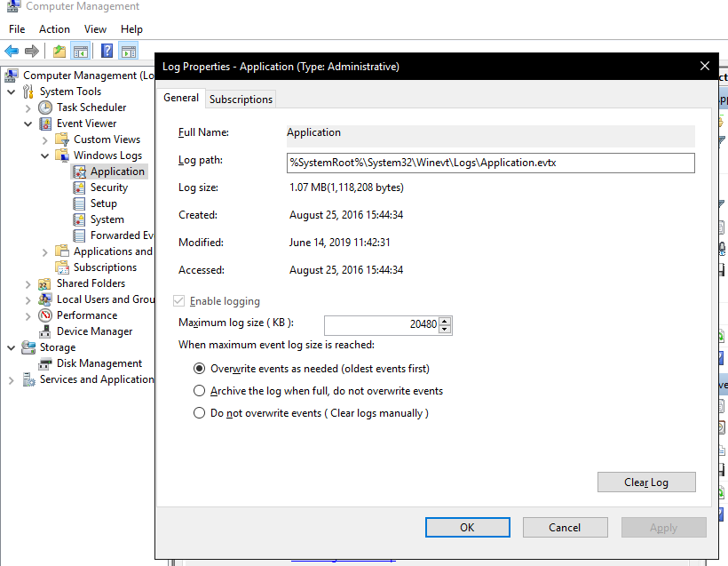Increase maximum log size using the stepper
Image resolution: width=728 pixels, height=566 pixels.
[x=446, y=322]
